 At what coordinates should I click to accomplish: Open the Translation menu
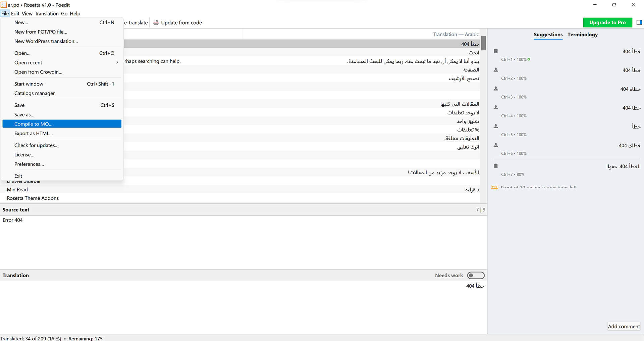click(47, 13)
